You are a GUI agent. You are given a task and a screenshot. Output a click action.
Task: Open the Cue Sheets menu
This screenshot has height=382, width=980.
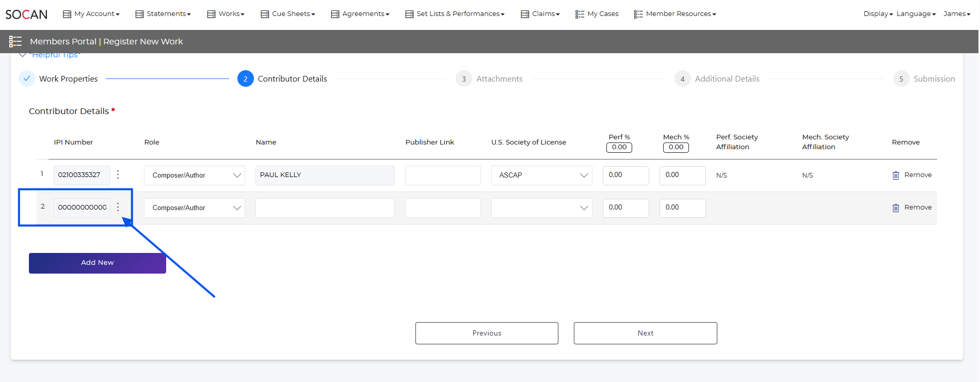point(287,14)
